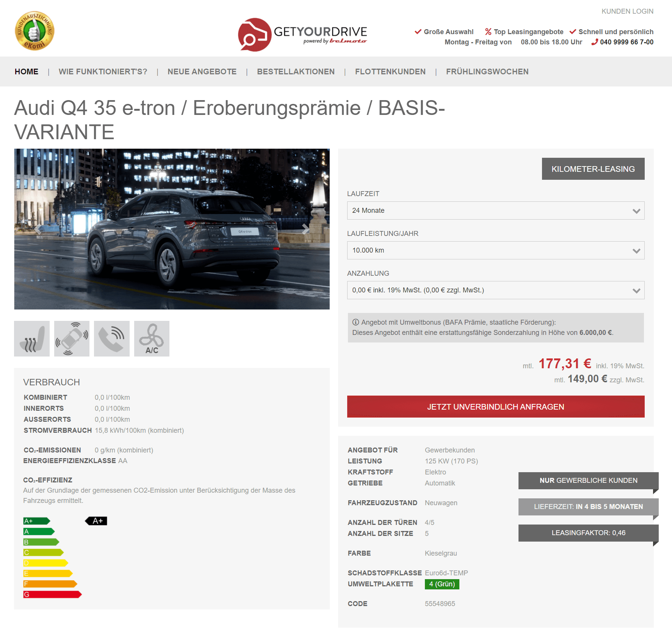The width and height of the screenshot is (672, 633).
Task: Click the phone icon beside 040 9999 66 7-00
Action: (595, 42)
